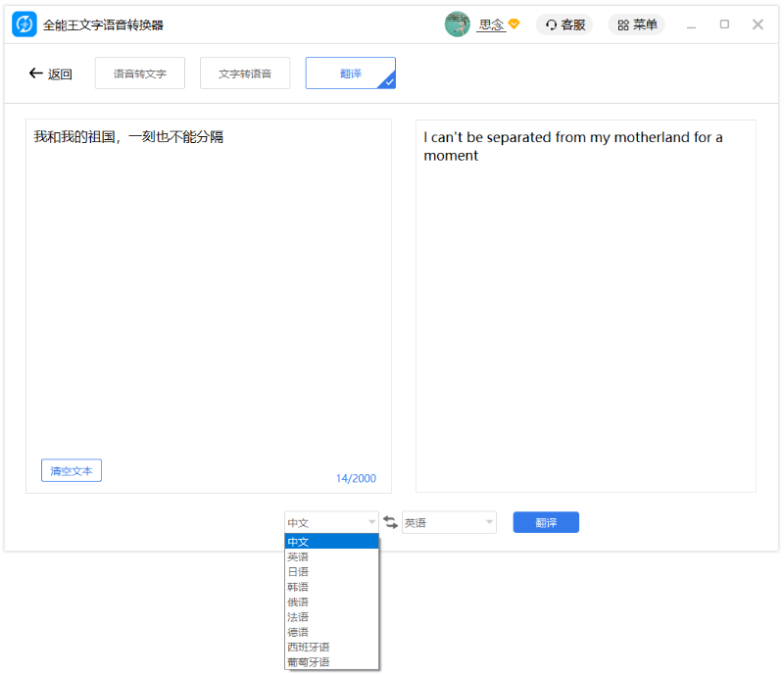The width and height of the screenshot is (784, 675).
Task: Click the VIP diamond badge icon
Action: pos(514,24)
